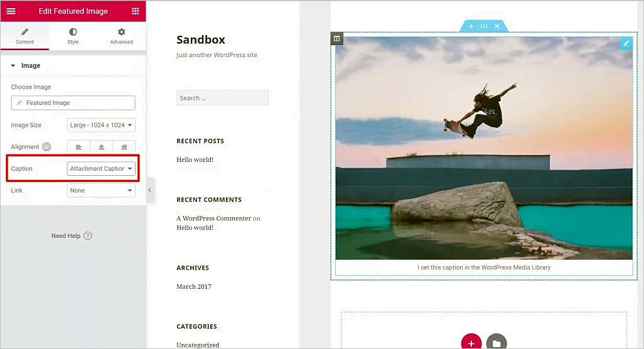Switch to the Advanced tab
644x349 pixels.
coord(121,36)
